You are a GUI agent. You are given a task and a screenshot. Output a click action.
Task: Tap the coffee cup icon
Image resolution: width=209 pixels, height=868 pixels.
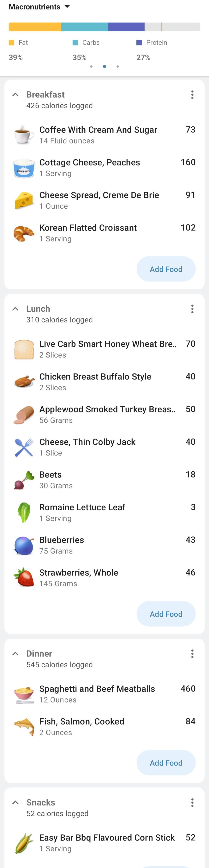[x=24, y=135]
